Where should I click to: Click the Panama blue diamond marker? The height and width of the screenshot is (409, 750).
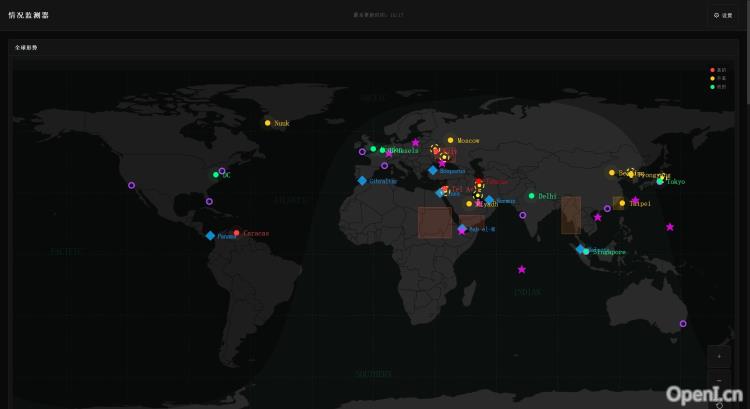(210, 235)
